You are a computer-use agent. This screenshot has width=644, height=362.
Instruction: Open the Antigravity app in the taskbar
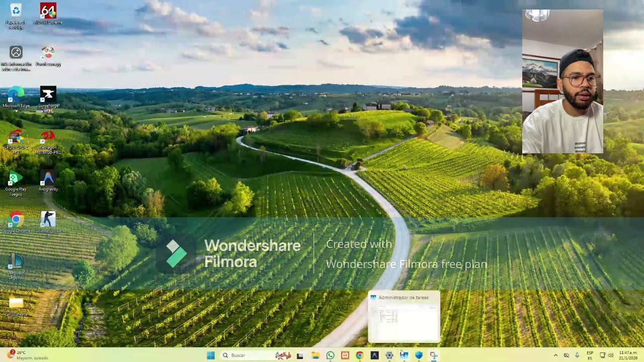374,355
